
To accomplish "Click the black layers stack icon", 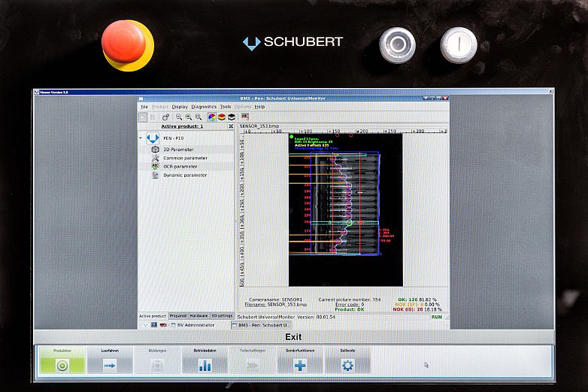I will click(232, 117).
